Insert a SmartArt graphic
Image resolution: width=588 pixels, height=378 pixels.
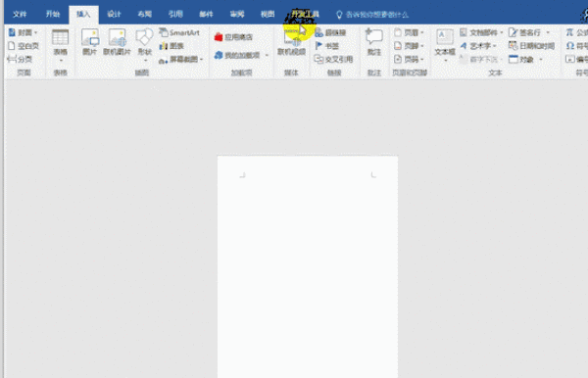(x=179, y=32)
